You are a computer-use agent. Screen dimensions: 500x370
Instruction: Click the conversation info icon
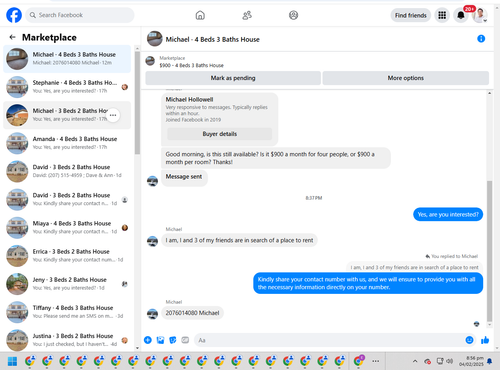481,39
